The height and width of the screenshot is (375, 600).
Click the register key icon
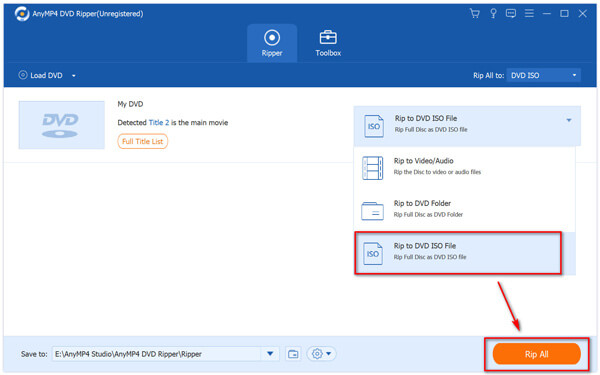point(493,14)
